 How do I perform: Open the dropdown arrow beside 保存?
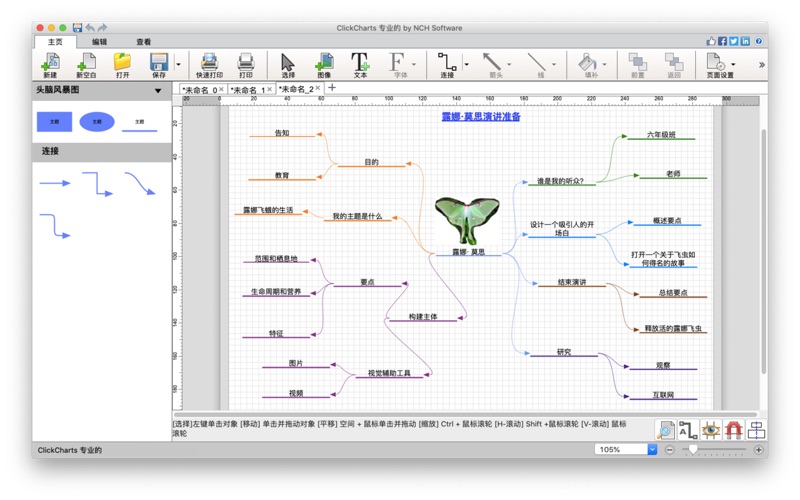(179, 65)
